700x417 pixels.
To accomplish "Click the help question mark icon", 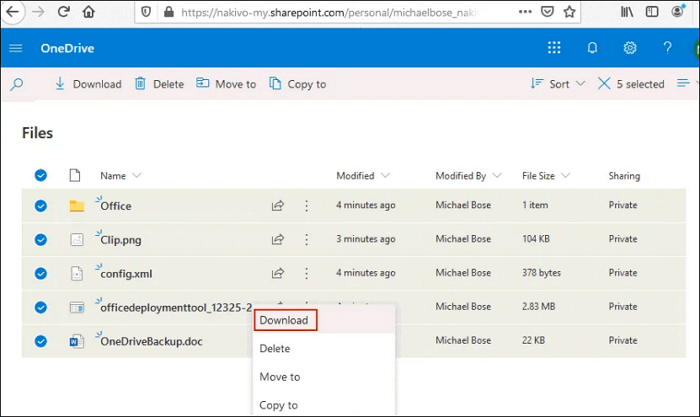I will click(x=668, y=48).
